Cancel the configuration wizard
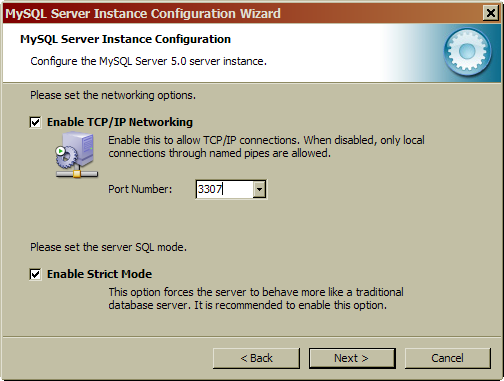The image size is (504, 381). tap(448, 358)
